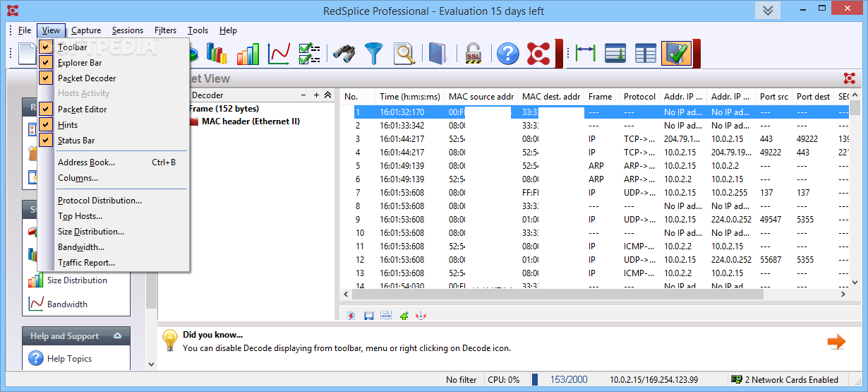Screen dimensions: 868x392
Task: Click the minus collapse button in Decoder header
Action: (x=303, y=95)
